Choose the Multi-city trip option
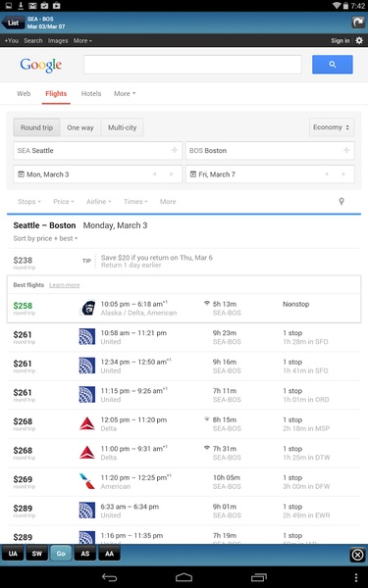 click(122, 127)
